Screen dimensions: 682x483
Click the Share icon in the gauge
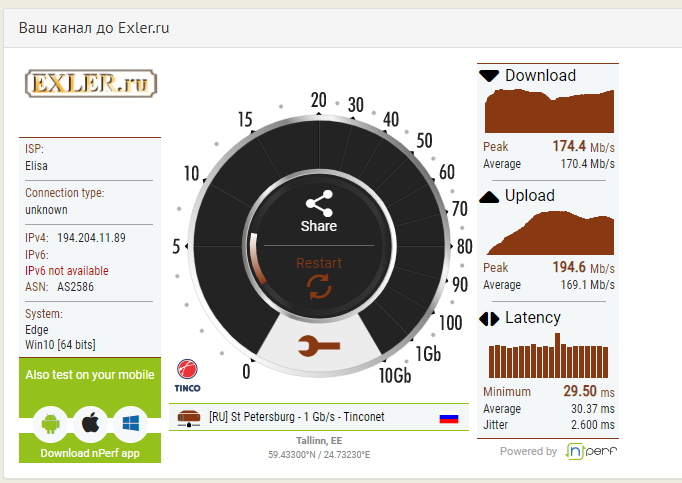319,204
